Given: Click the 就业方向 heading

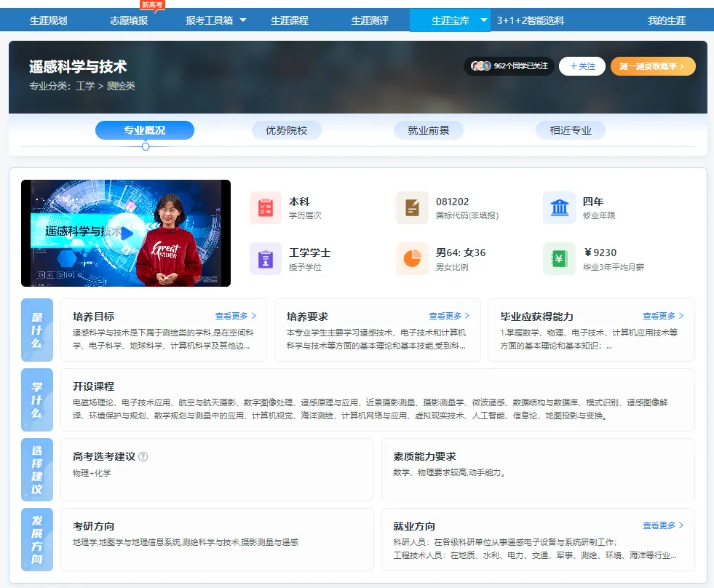Looking at the screenshot, I should pos(414,526).
